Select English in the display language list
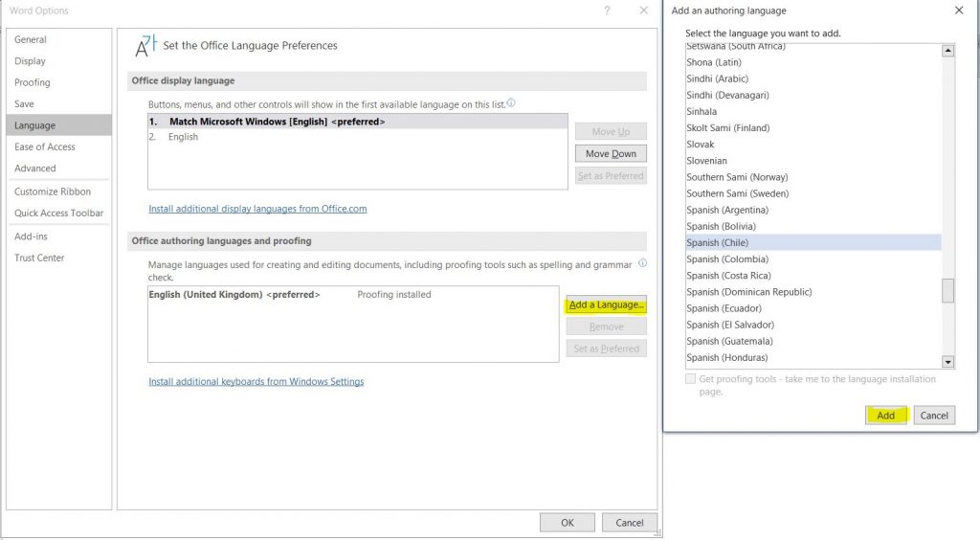This screenshot has height=540, width=980. tap(183, 137)
